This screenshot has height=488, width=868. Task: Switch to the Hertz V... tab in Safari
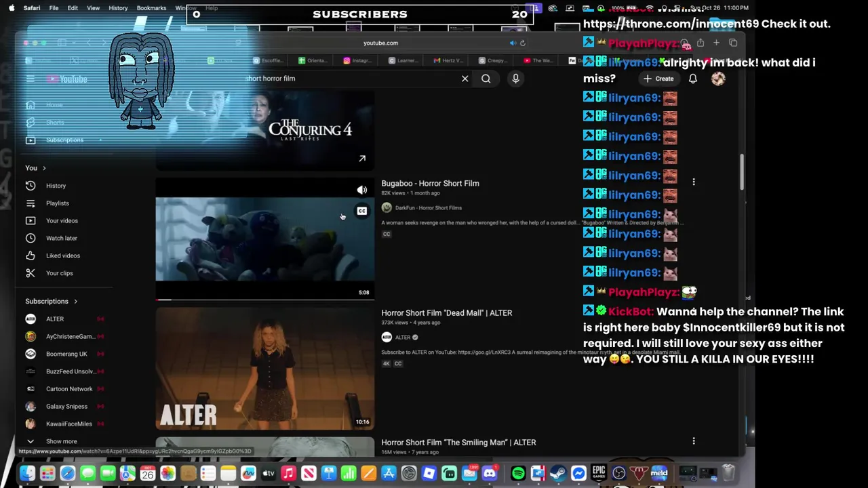(x=449, y=60)
